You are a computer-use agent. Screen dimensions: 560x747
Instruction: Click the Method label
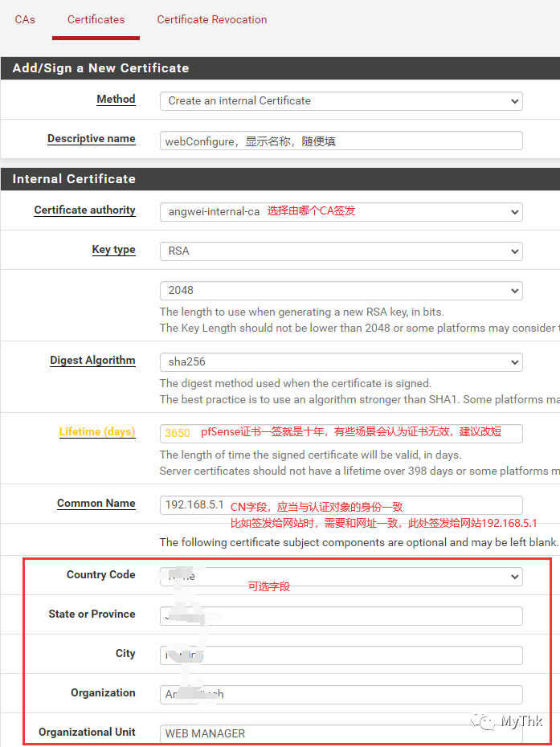116,99
